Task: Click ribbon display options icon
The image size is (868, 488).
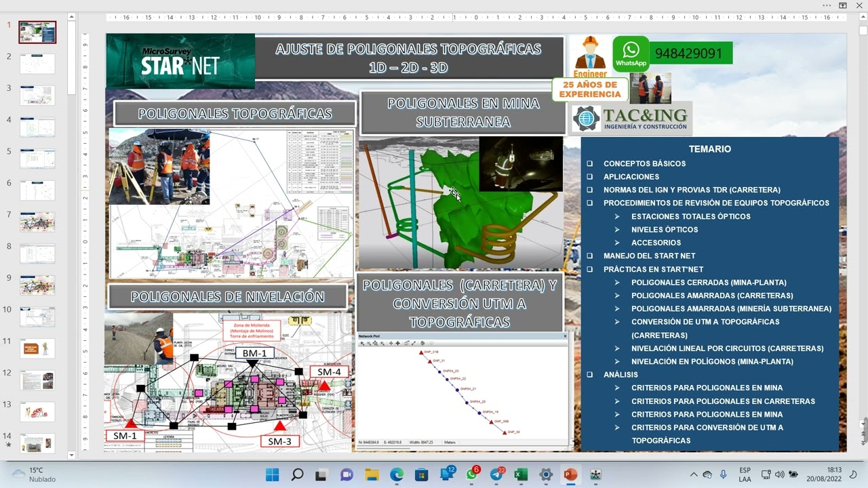Action: coord(843,5)
